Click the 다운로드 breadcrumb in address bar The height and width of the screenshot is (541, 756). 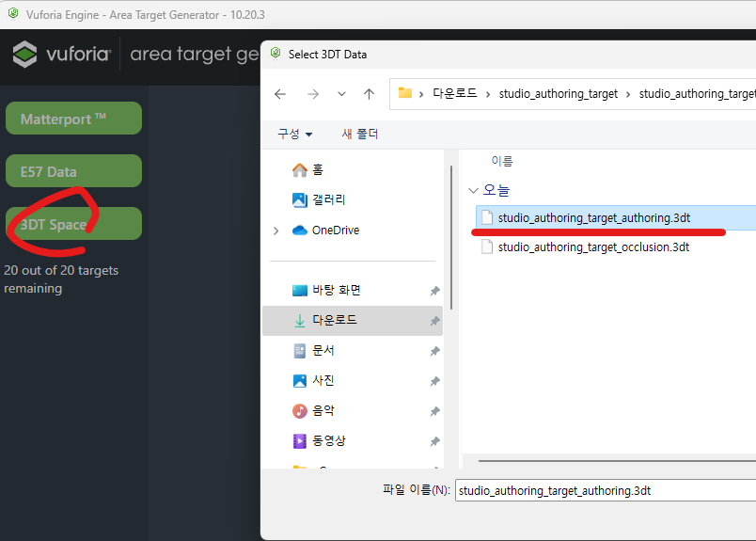point(455,94)
